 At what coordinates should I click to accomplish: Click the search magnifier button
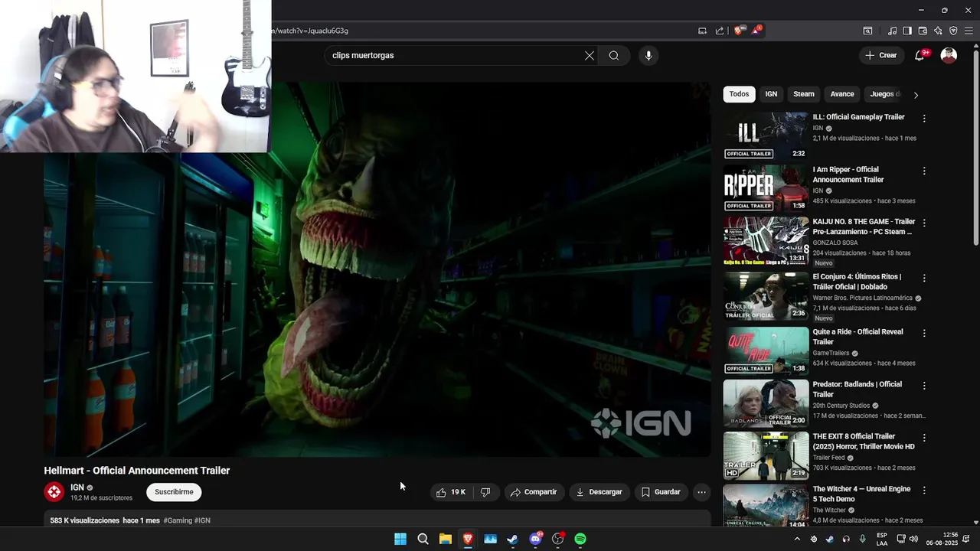(614, 56)
